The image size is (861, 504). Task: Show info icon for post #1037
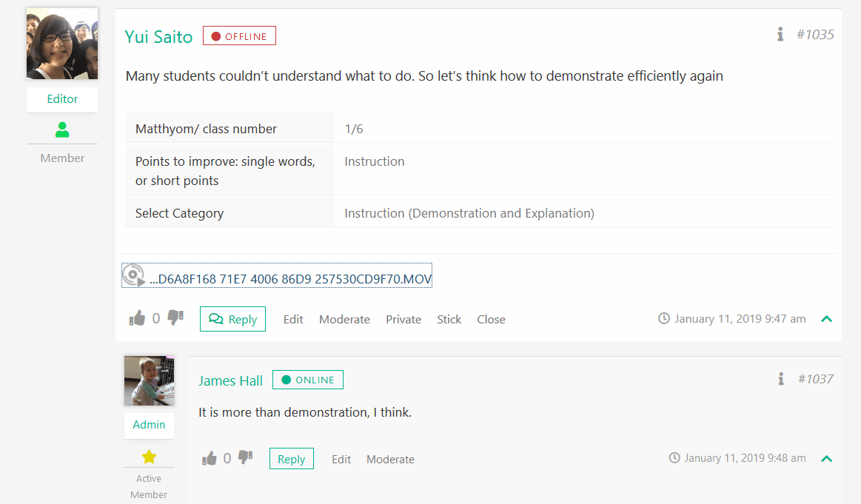(x=781, y=379)
